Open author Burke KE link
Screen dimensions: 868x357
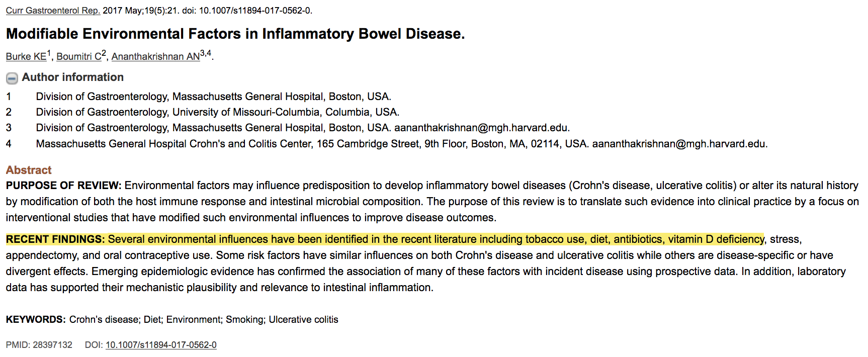26,56
